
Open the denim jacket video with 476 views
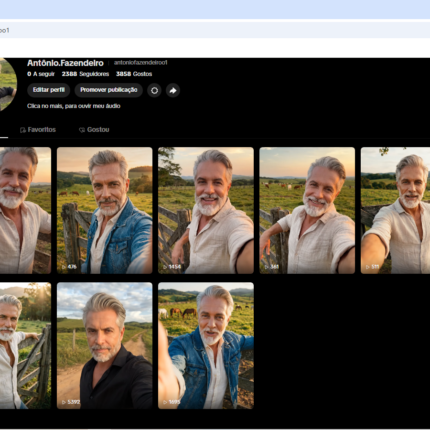pyautogui.click(x=105, y=210)
